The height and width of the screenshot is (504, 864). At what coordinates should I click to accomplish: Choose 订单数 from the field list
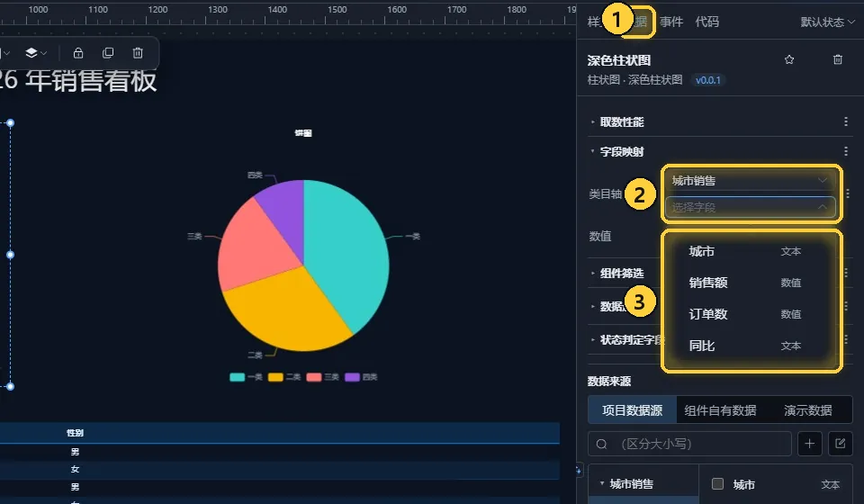point(750,314)
